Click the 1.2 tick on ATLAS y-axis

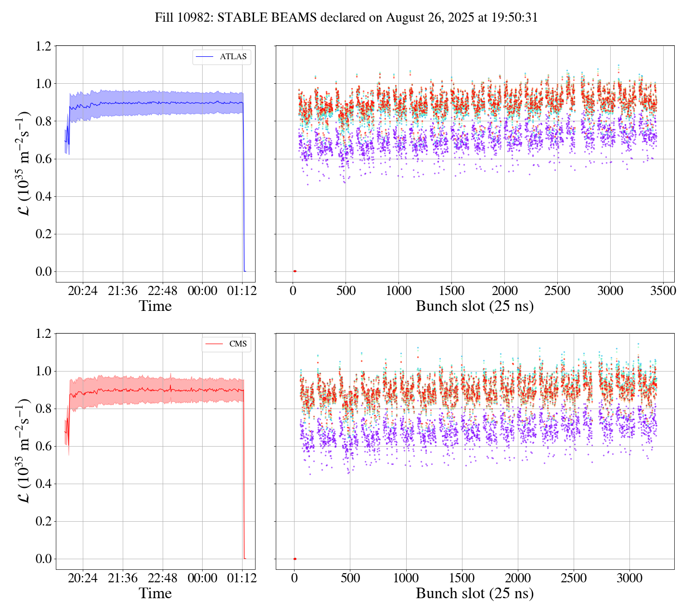[x=43, y=46]
